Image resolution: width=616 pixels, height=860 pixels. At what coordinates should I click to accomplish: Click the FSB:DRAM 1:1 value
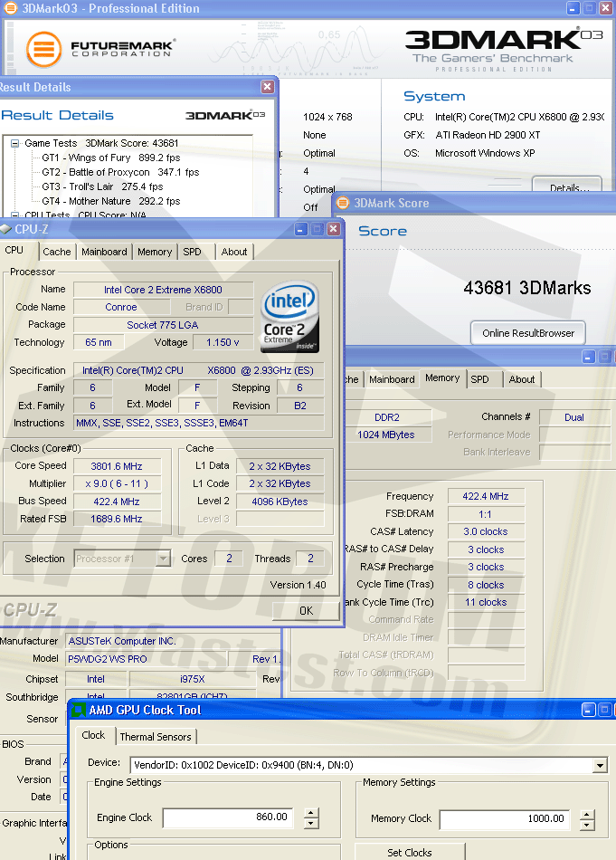click(486, 514)
